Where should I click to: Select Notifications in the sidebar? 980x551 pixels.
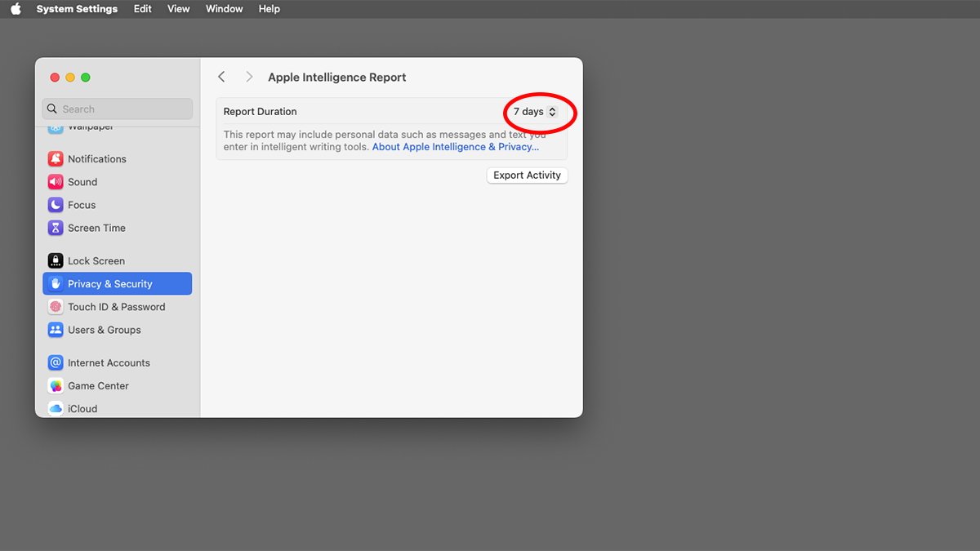coord(97,159)
